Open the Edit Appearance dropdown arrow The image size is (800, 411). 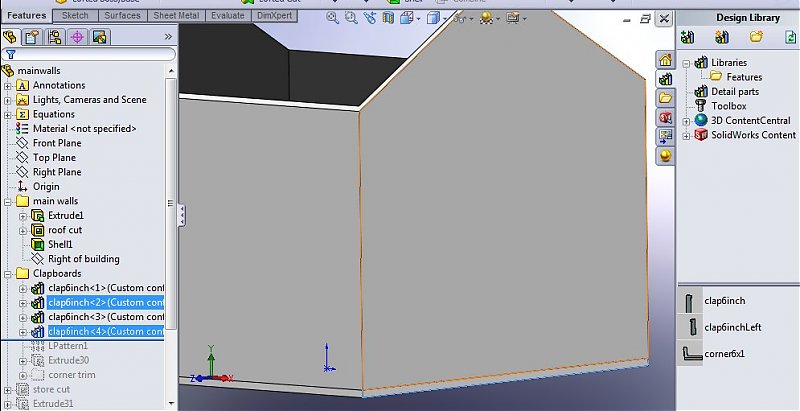click(x=497, y=19)
